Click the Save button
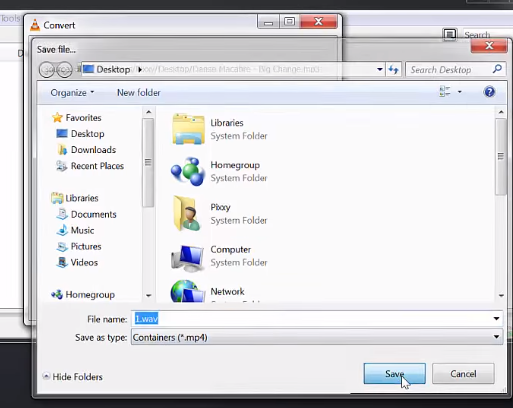The image size is (513, 408). pyautogui.click(x=394, y=374)
